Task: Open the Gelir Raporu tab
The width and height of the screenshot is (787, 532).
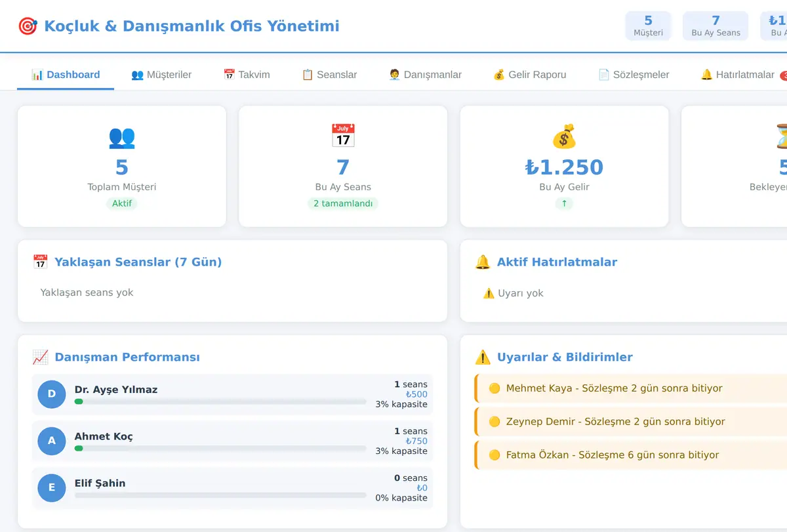Action: point(530,75)
